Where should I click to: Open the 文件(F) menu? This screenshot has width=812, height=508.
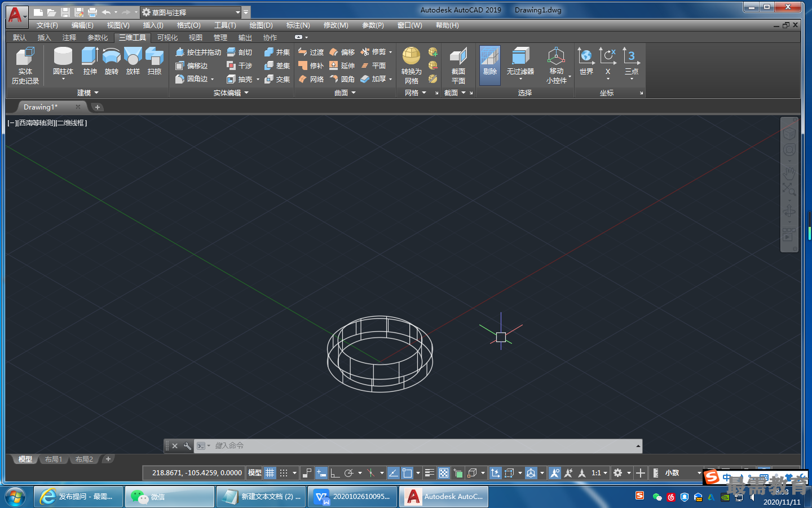[47, 25]
